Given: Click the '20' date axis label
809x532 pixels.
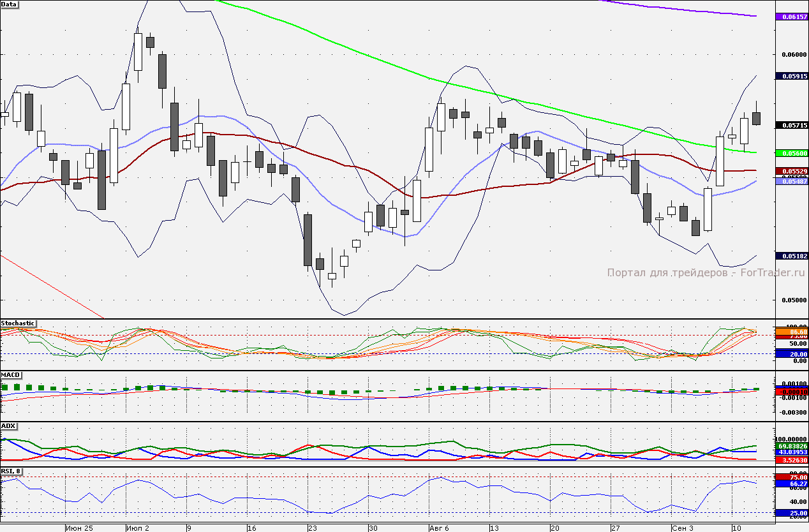Looking at the screenshot, I should [555, 528].
